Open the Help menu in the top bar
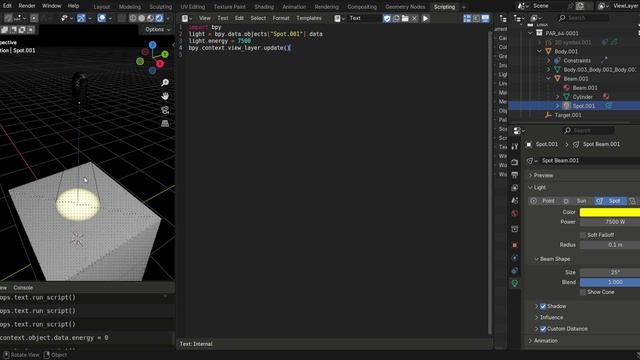 click(73, 6)
